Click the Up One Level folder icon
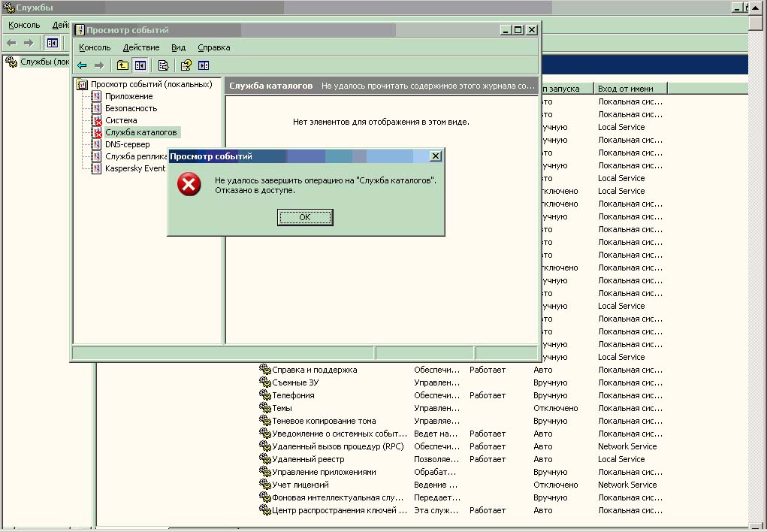Image resolution: width=767 pixels, height=532 pixels. pos(122,65)
